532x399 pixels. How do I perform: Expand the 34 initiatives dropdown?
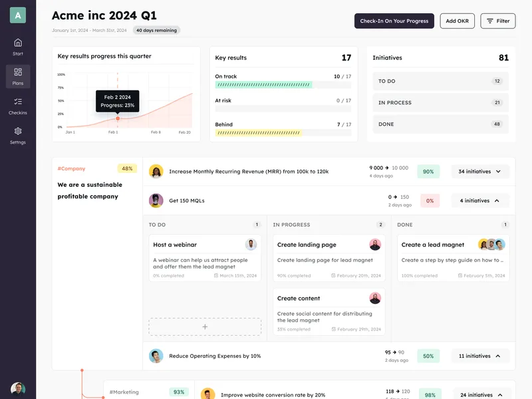[479, 172]
